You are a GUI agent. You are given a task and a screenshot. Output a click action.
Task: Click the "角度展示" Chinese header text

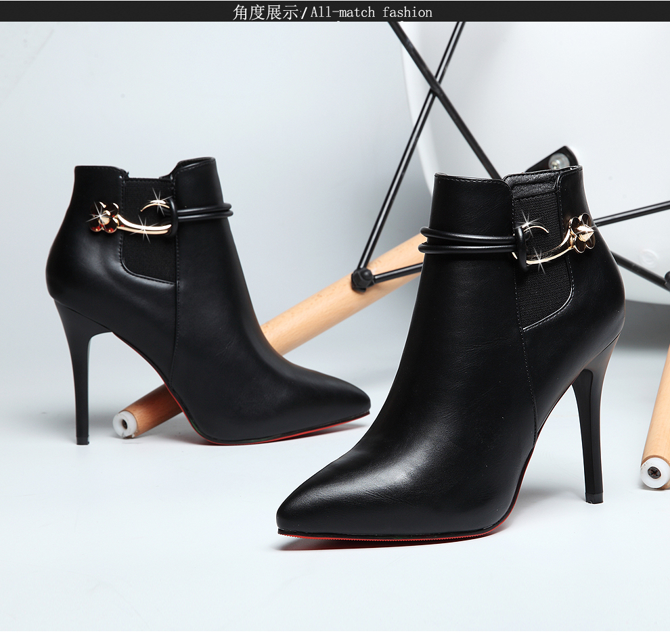coord(265,11)
